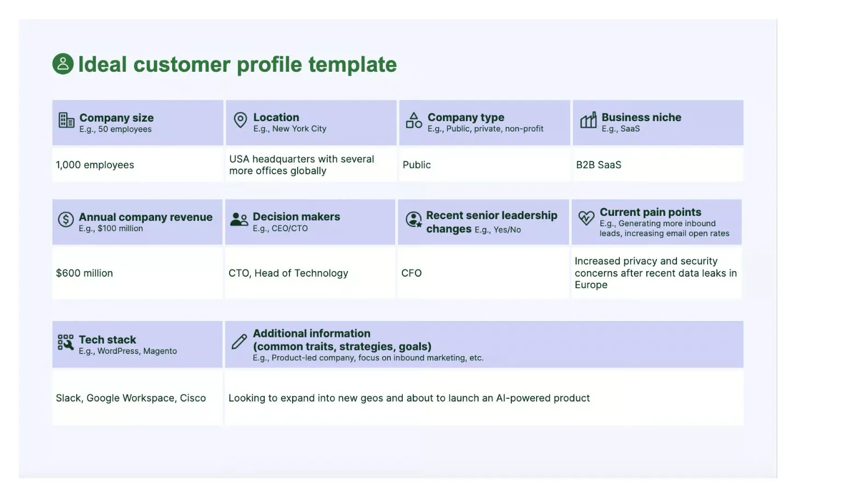
Task: Click the 'Ideal customer profile template' heading
Action: pyautogui.click(x=237, y=65)
